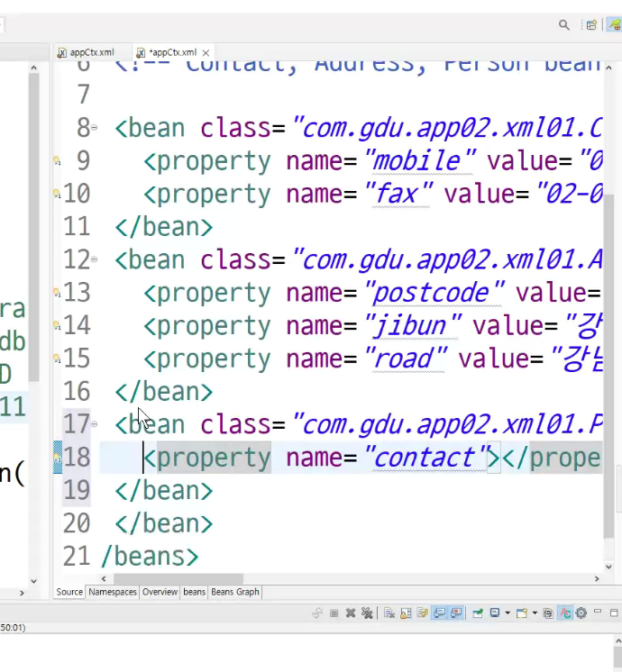
Task: Click the closing </bean> tag on line 20
Action: (164, 523)
